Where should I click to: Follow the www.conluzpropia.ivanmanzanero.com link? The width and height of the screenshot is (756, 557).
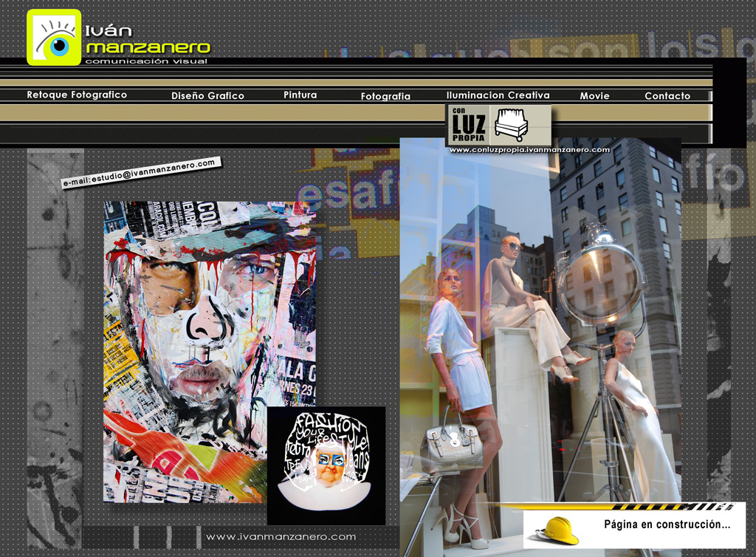point(529,149)
